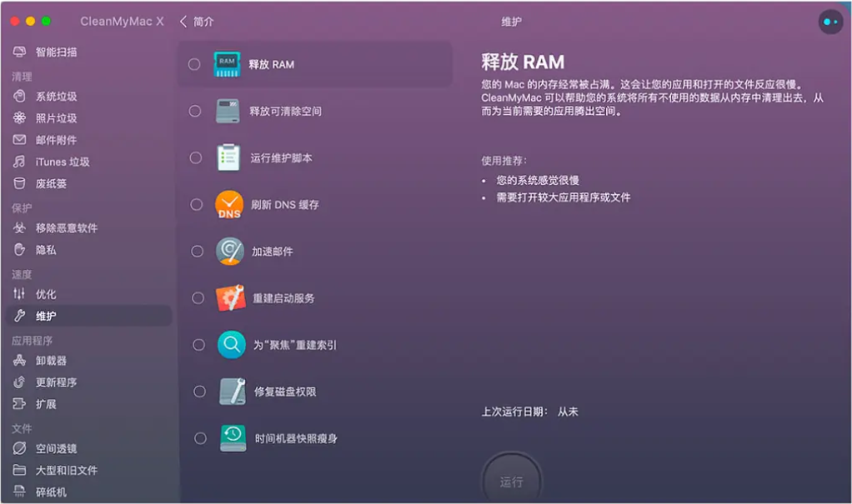
Task: Click the 时间机器快照瘦身 label
Action: click(x=296, y=438)
